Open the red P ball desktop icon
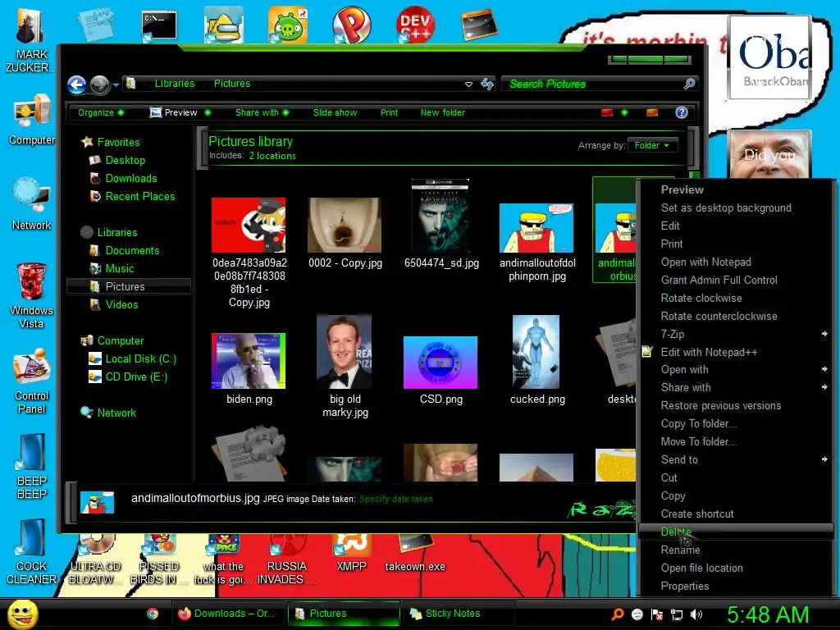Viewport: 840px width, 630px height. pyautogui.click(x=351, y=25)
